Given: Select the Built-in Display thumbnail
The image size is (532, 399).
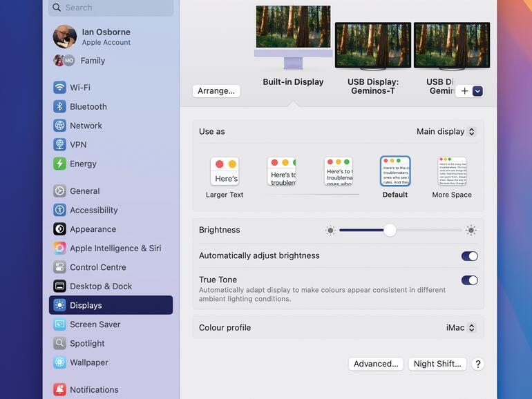Looking at the screenshot, I should [x=293, y=37].
